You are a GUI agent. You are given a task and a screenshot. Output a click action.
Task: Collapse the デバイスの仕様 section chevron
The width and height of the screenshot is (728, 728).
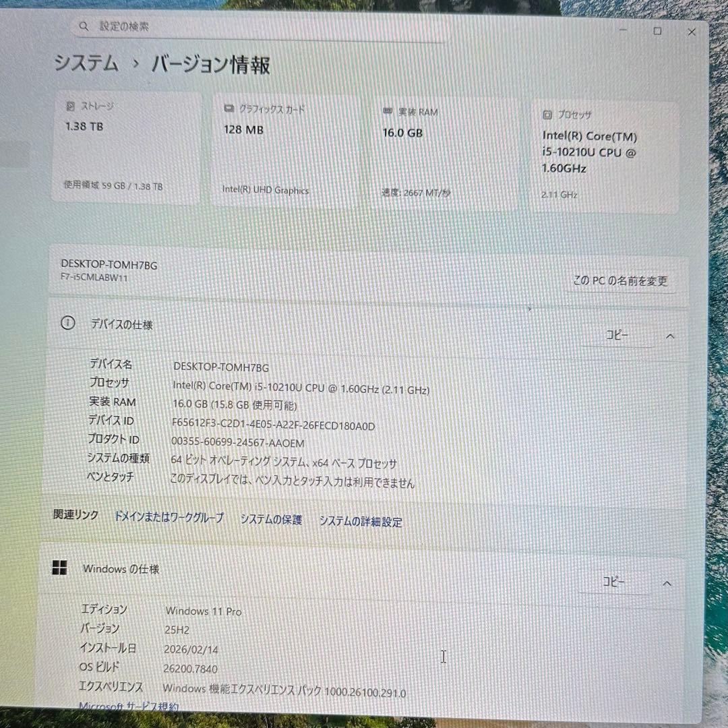click(x=670, y=336)
